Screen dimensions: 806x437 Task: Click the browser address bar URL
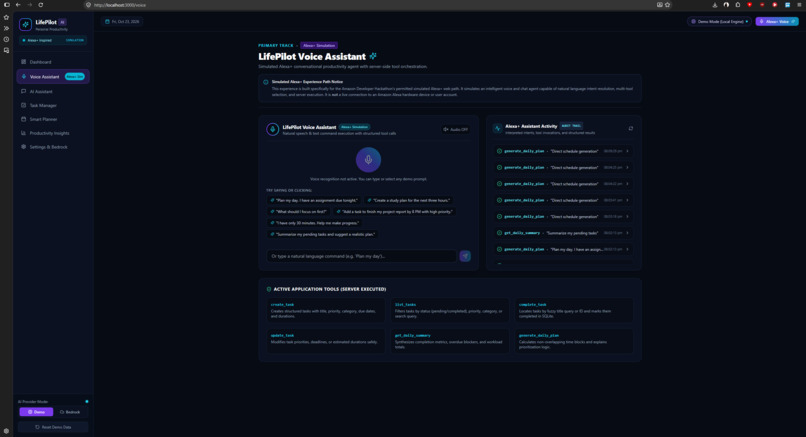click(x=120, y=5)
